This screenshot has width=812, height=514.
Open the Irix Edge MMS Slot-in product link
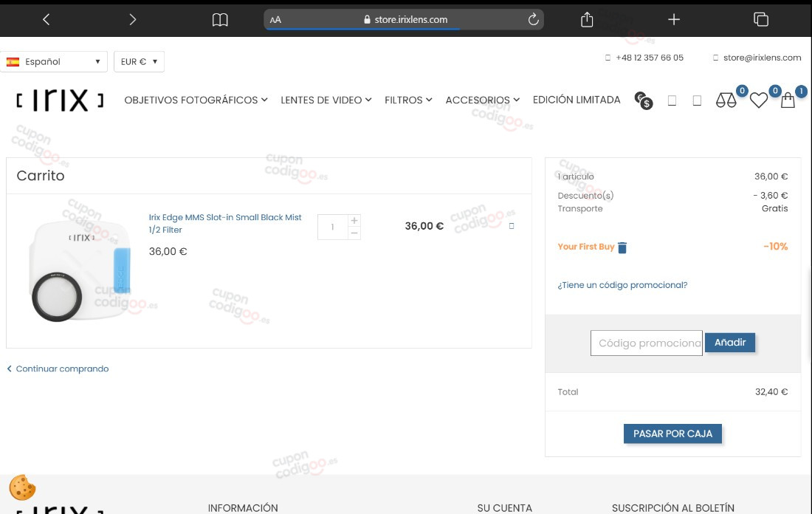(224, 223)
